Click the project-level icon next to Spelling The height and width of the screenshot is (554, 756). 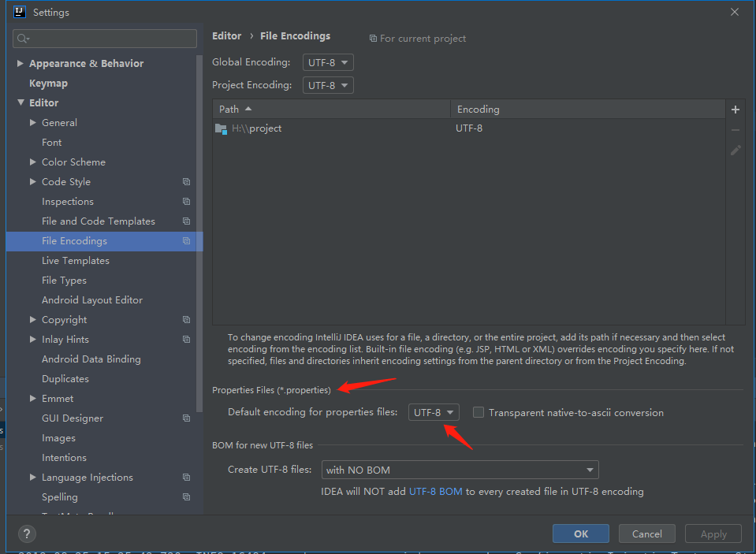pos(187,497)
